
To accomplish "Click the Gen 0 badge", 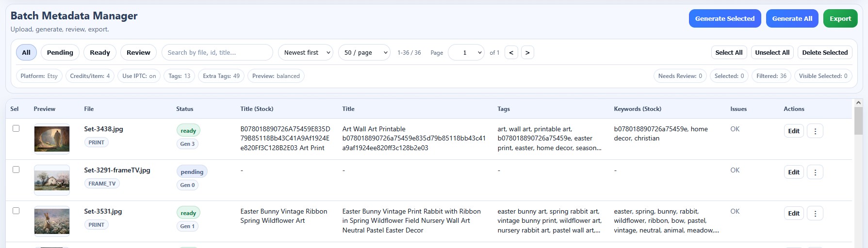I will 187,185.
